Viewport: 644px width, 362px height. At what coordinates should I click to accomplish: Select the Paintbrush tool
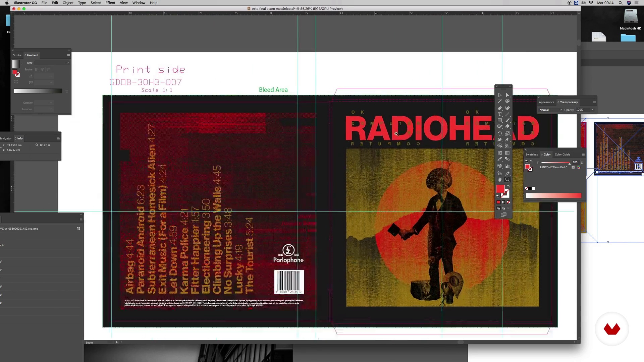pyautogui.click(x=507, y=120)
